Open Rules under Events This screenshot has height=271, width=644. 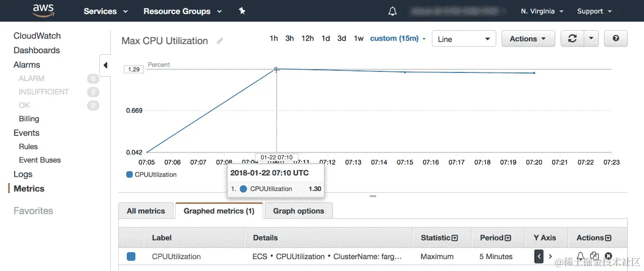pyautogui.click(x=28, y=147)
